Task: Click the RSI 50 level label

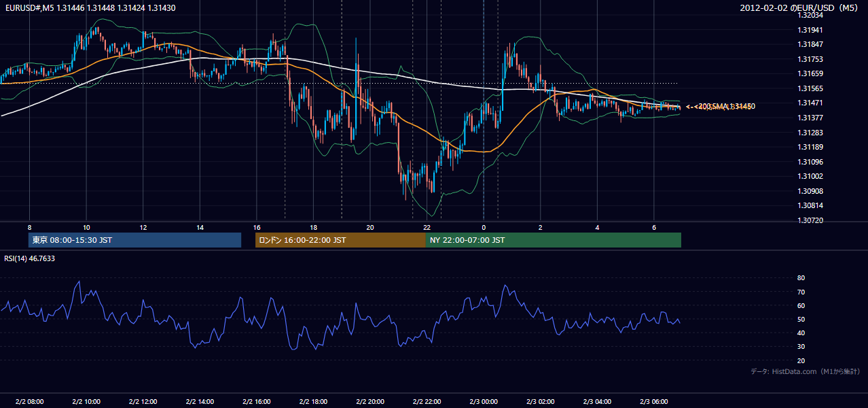Action: [x=801, y=319]
